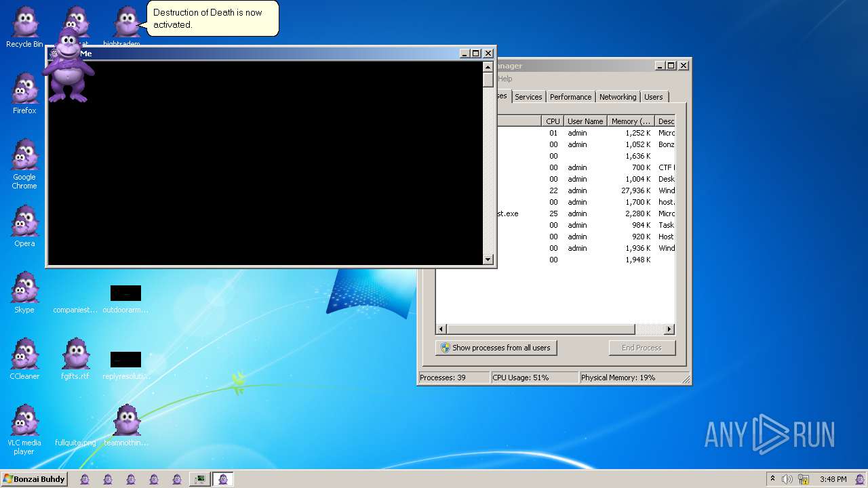Open the Recycle Bin desktop icon

tap(24, 27)
